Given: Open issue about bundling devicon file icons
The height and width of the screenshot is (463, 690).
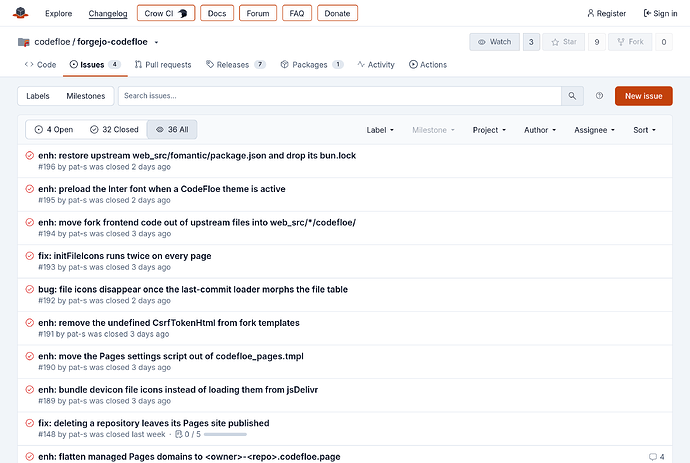Looking at the screenshot, I should tap(178, 390).
